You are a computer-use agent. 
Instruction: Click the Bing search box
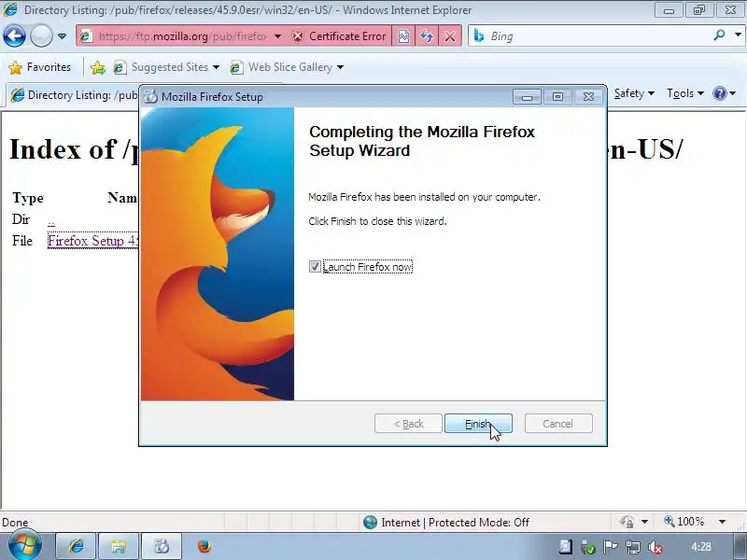coord(591,36)
